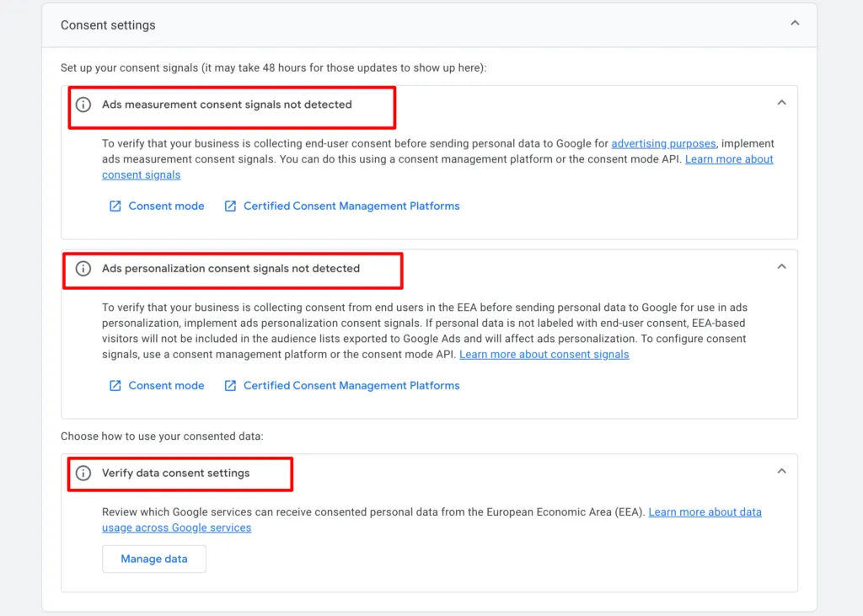863x616 pixels.
Task: Open Learn more about data usage across Google services
Action: pyautogui.click(x=705, y=512)
